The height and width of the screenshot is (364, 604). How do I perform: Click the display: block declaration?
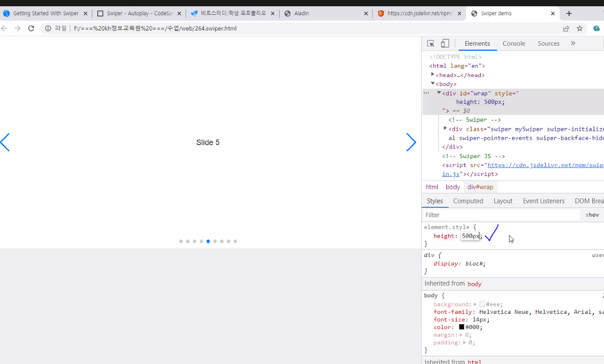tap(460, 264)
